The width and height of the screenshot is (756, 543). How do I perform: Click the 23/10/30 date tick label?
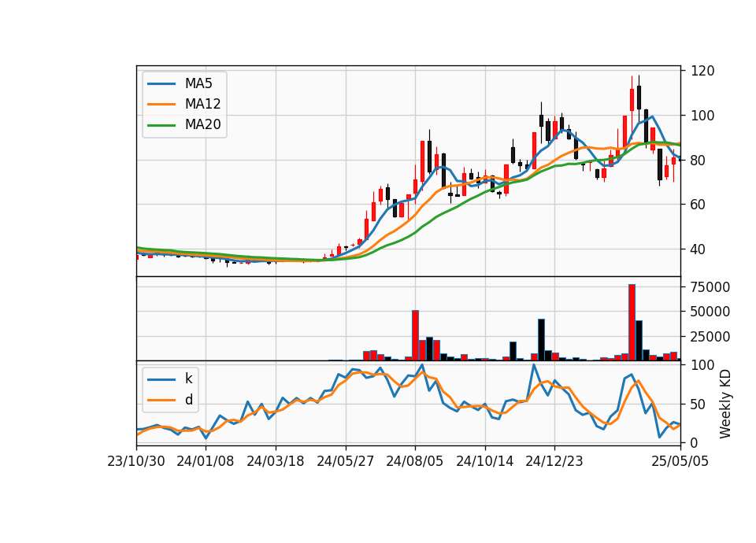(136, 461)
